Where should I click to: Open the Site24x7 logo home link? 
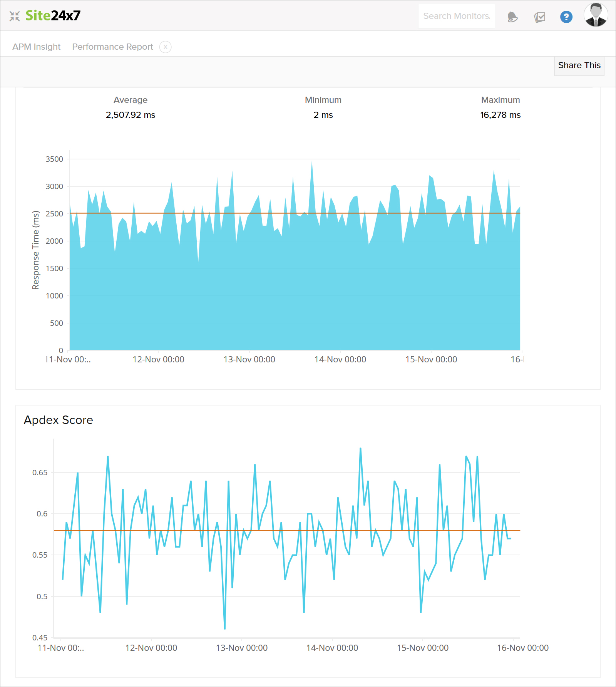53,15
